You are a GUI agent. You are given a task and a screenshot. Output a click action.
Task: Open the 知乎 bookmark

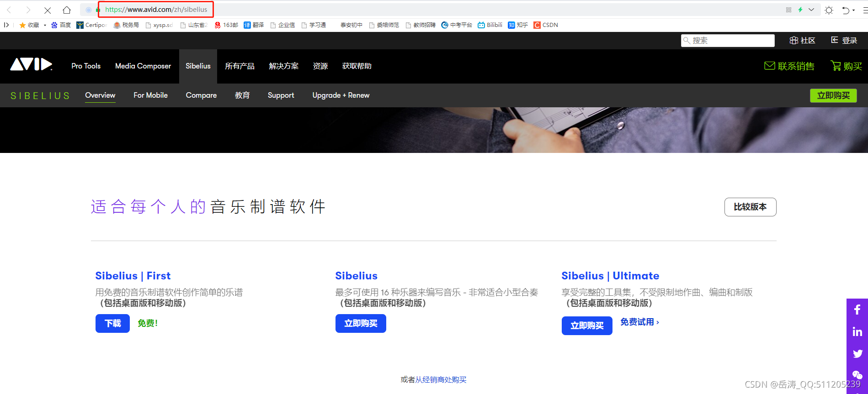518,25
